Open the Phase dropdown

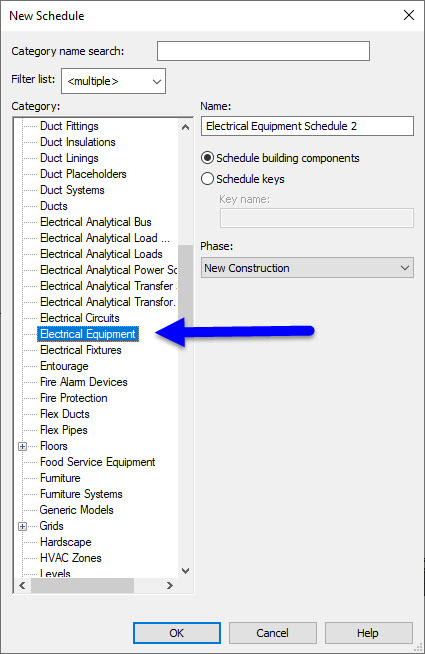point(307,268)
